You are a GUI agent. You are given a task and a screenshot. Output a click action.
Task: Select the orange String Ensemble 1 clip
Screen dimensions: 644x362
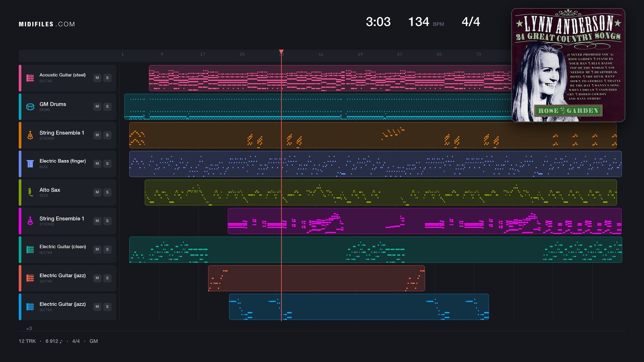coord(373,135)
